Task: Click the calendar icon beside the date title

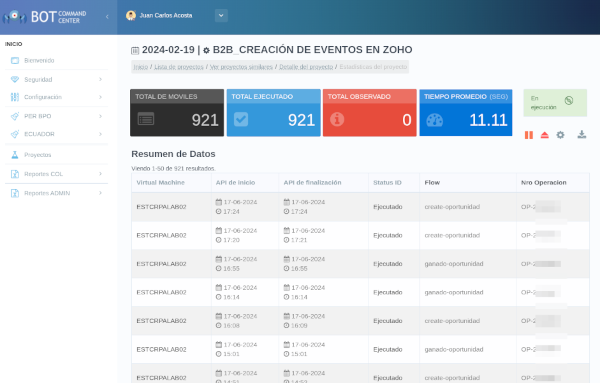Action: click(x=135, y=51)
